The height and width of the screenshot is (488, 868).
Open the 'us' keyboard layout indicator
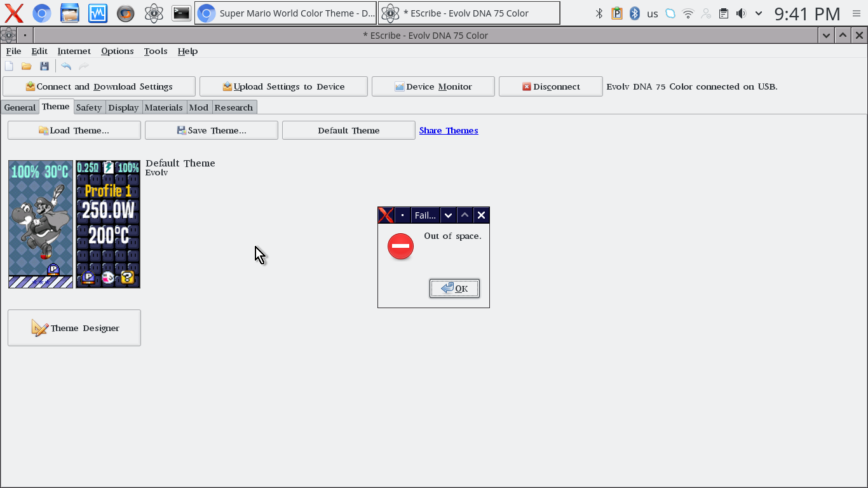(653, 13)
